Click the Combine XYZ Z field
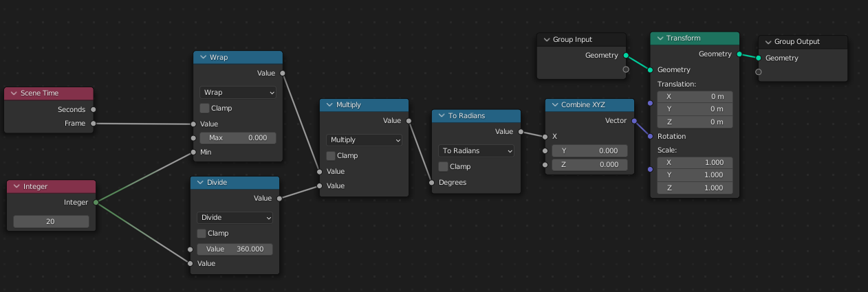Image resolution: width=868 pixels, height=292 pixels. click(590, 165)
